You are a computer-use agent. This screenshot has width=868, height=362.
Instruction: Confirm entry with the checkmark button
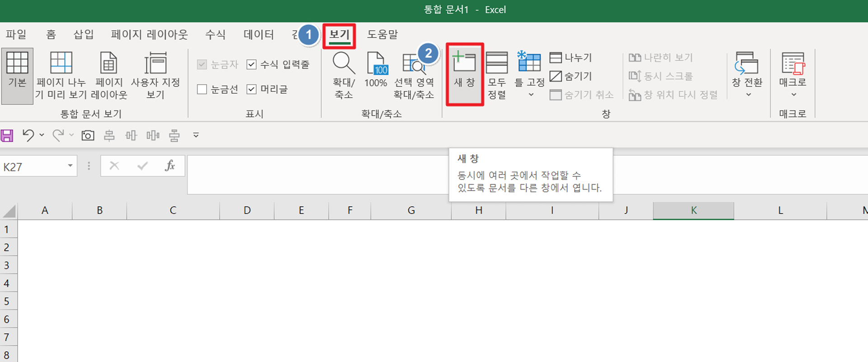142,166
